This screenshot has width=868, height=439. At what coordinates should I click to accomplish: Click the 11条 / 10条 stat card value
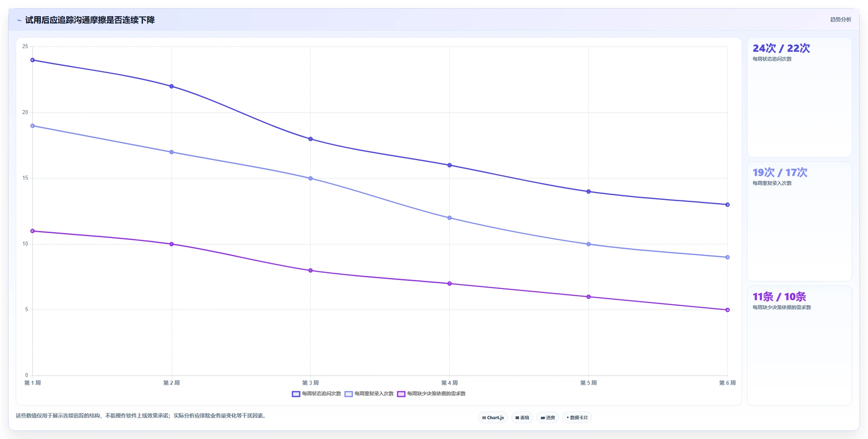(779, 297)
